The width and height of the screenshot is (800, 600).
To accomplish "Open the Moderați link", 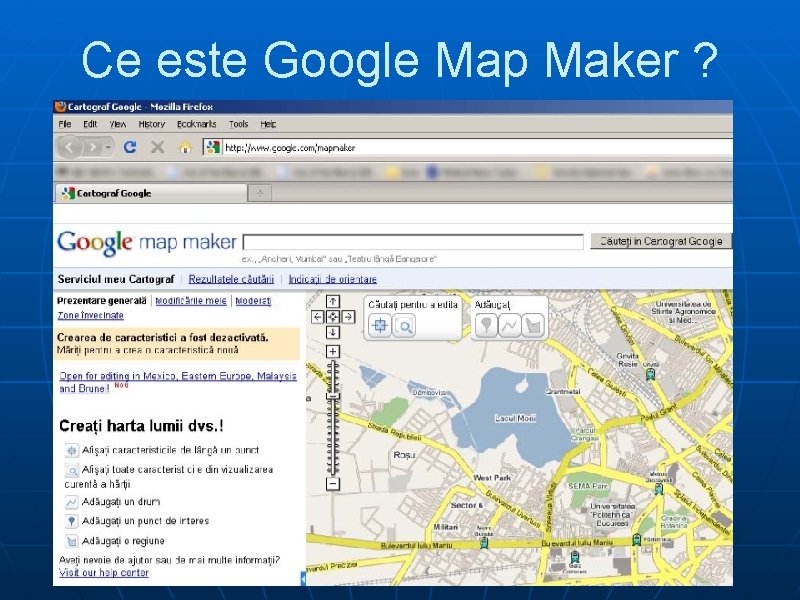I will pyautogui.click(x=253, y=301).
